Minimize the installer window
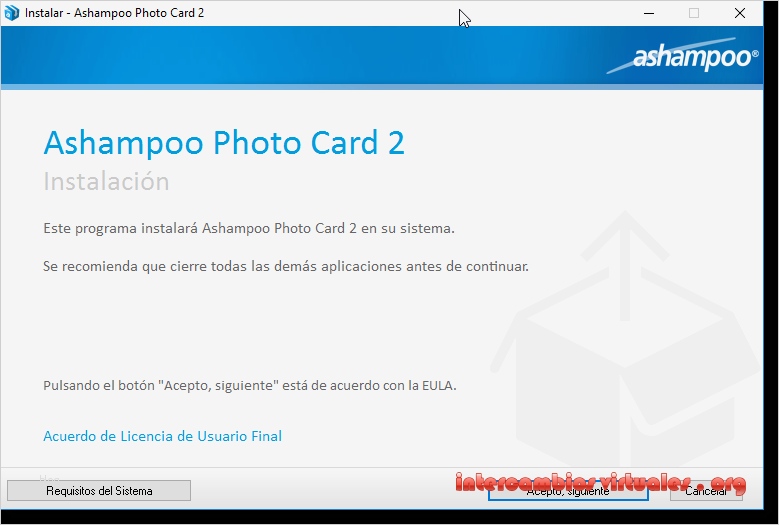Viewport: 779px width, 525px height. [x=649, y=13]
